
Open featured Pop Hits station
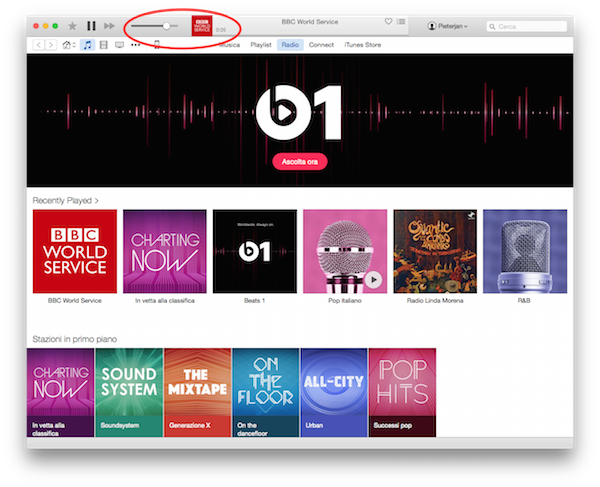pos(402,393)
